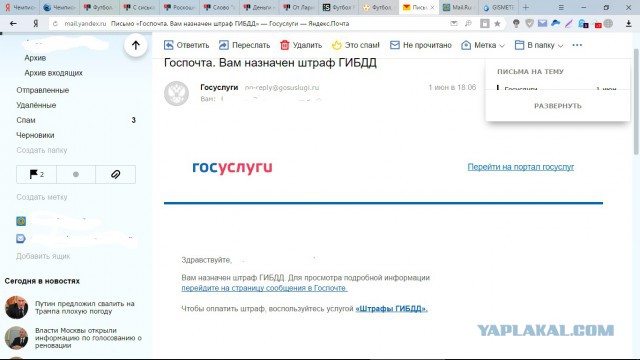Close the active mail tab

[432, 7]
